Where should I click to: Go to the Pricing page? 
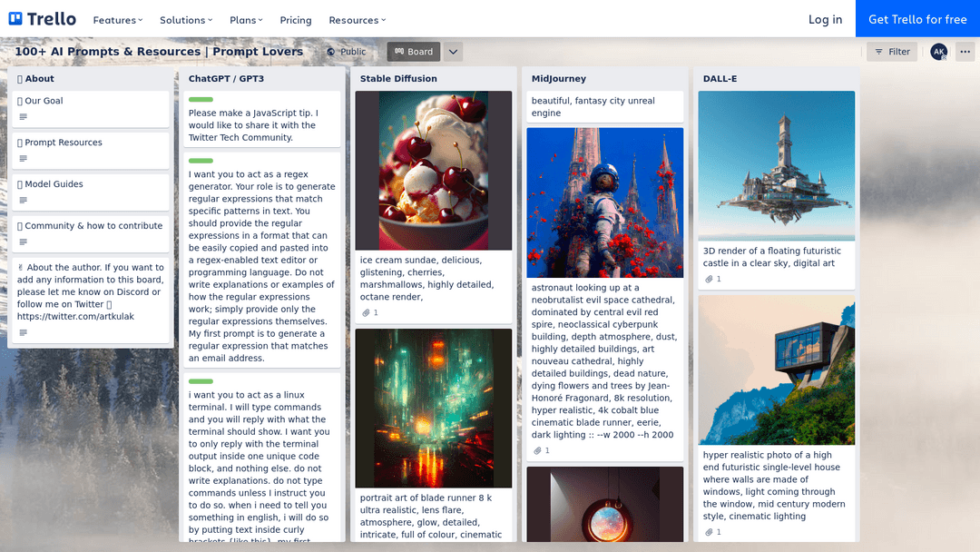point(296,20)
